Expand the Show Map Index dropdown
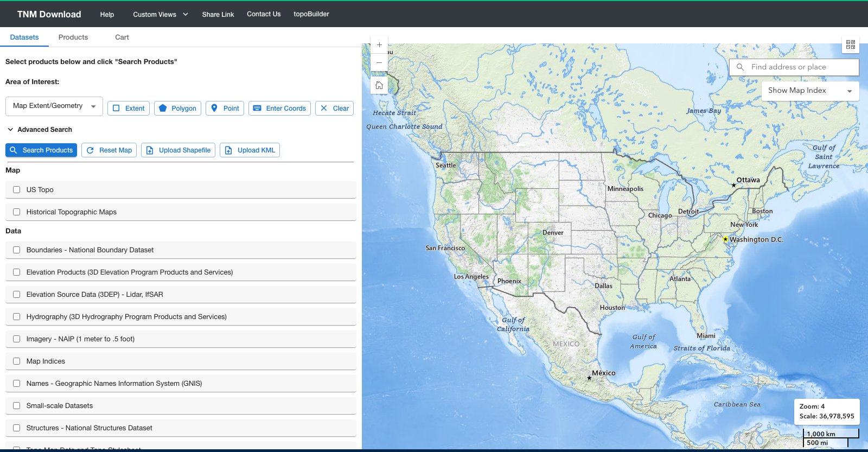Image resolution: width=868 pixels, height=452 pixels. click(810, 91)
